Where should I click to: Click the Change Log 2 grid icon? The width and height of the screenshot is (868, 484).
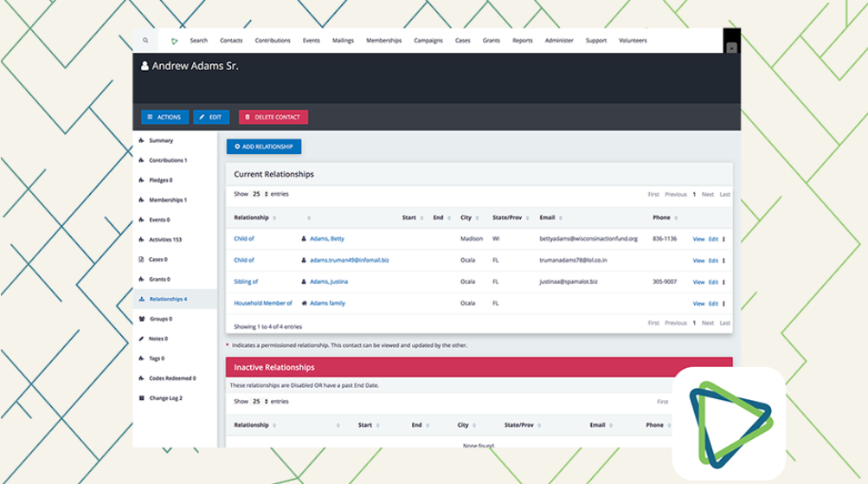[x=141, y=398]
